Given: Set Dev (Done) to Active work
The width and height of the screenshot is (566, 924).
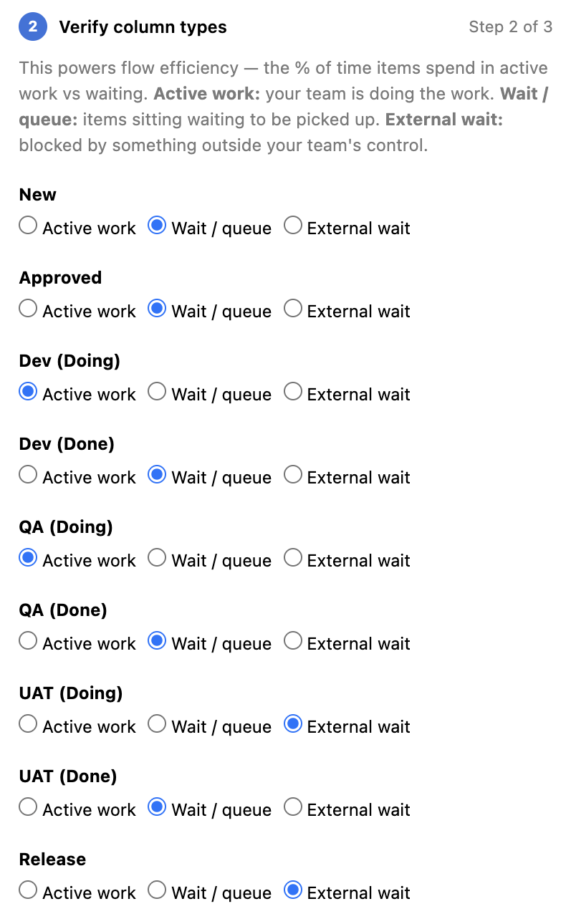Looking at the screenshot, I should tap(27, 474).
